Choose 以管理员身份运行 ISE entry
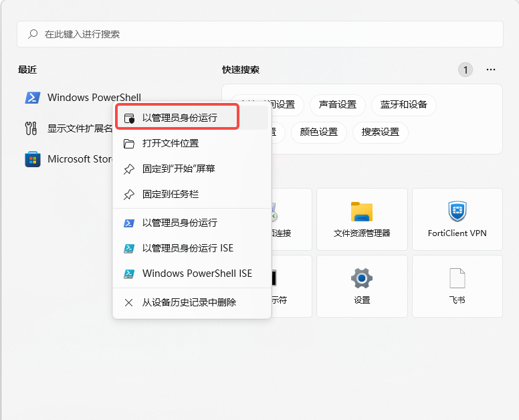The width and height of the screenshot is (519, 420). [x=192, y=248]
